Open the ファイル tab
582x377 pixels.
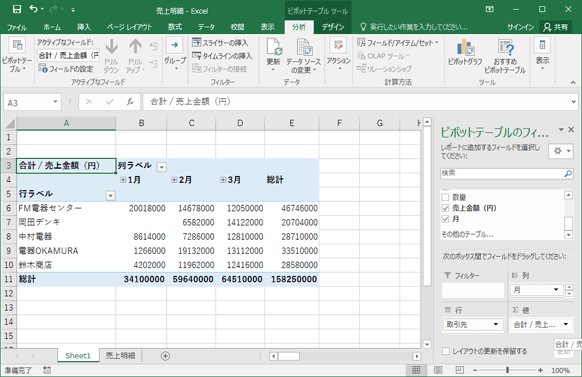(17, 27)
